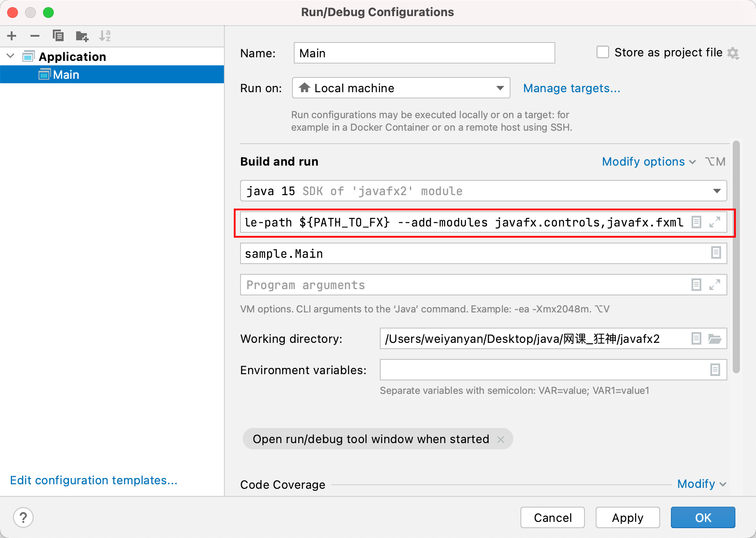Open the Run on Local machine dropdown
Screen dimensions: 756x538
[500, 88]
